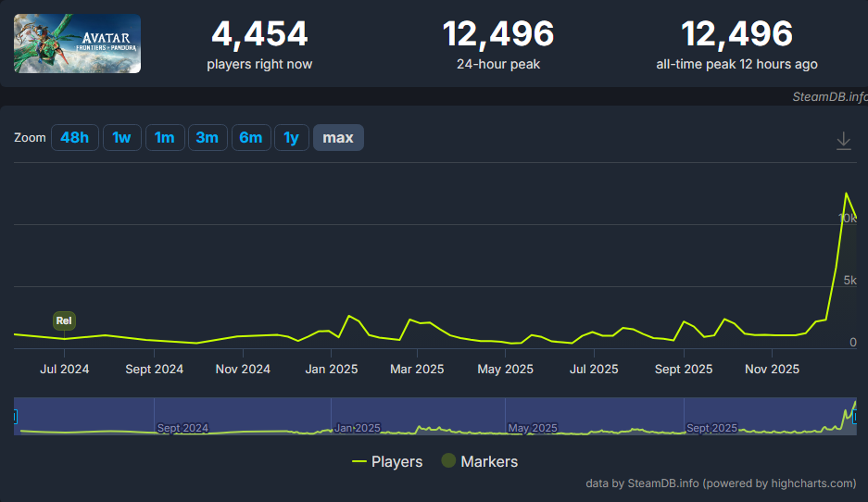Zoom chart to 1y
868x502 pixels.
(x=291, y=138)
